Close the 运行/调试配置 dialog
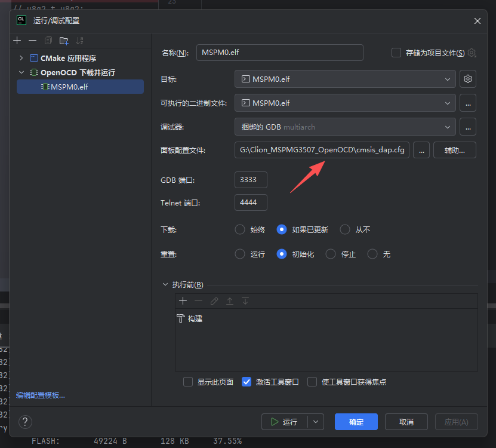Screen dimensions: 496x448 click(x=477, y=21)
